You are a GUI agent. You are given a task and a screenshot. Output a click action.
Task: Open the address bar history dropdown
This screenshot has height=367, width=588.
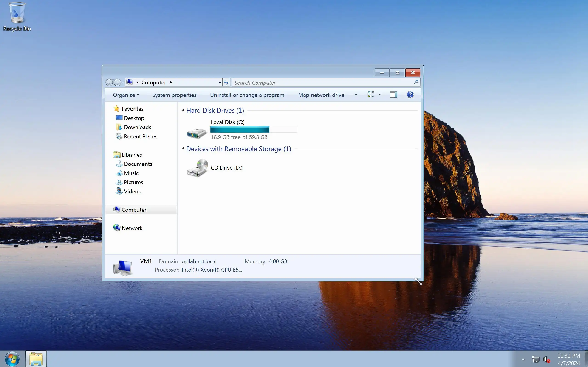pos(220,83)
